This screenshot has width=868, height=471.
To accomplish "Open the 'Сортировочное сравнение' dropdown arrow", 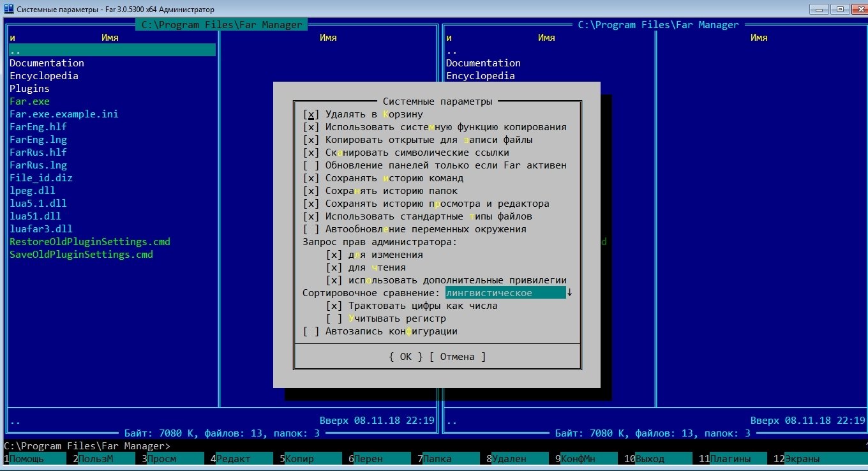I will click(x=570, y=293).
